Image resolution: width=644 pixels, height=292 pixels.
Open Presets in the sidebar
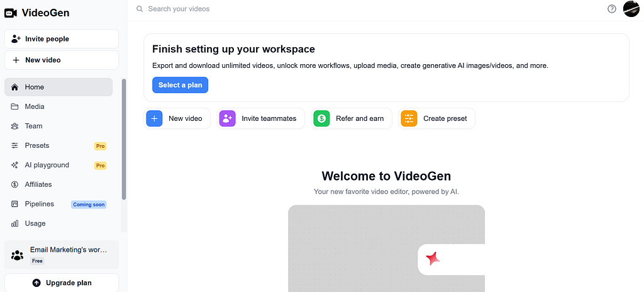click(x=36, y=145)
